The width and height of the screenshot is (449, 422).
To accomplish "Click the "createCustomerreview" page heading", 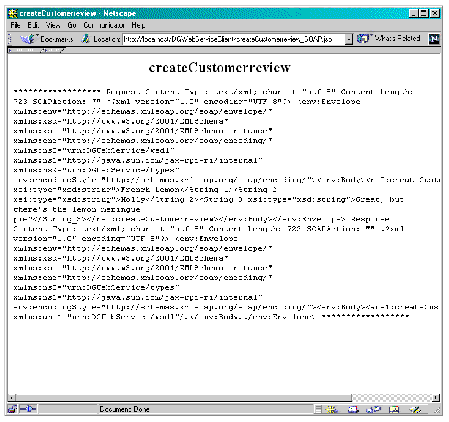I will coord(220,67).
